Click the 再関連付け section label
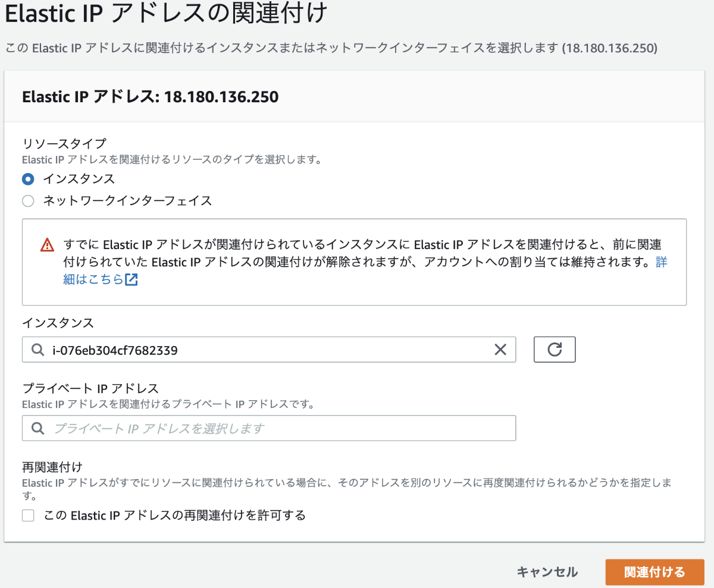 [51, 467]
